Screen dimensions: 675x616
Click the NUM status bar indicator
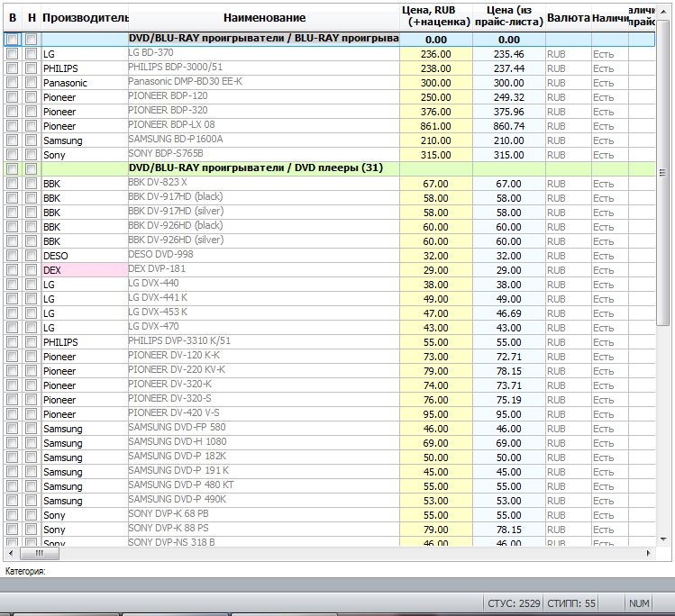pos(639,603)
